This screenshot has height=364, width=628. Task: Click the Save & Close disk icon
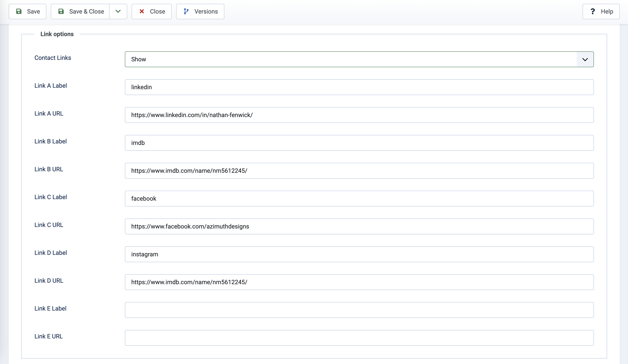coord(61,11)
